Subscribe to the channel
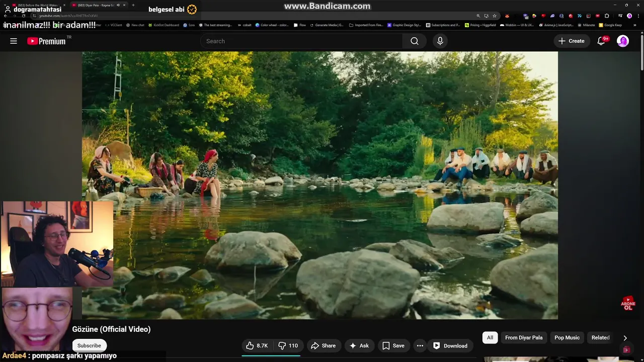Image resolution: width=644 pixels, height=362 pixels. pos(89,345)
